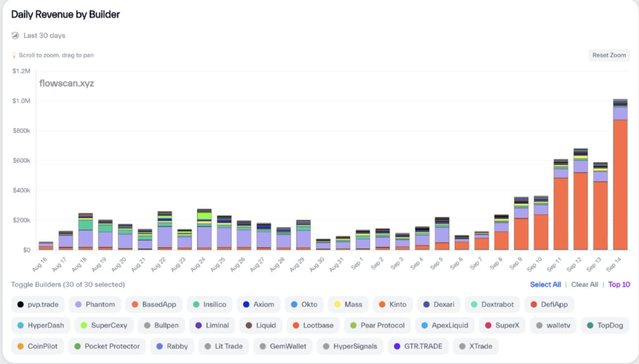Click the lightbulb hint icon

[x=14, y=56]
